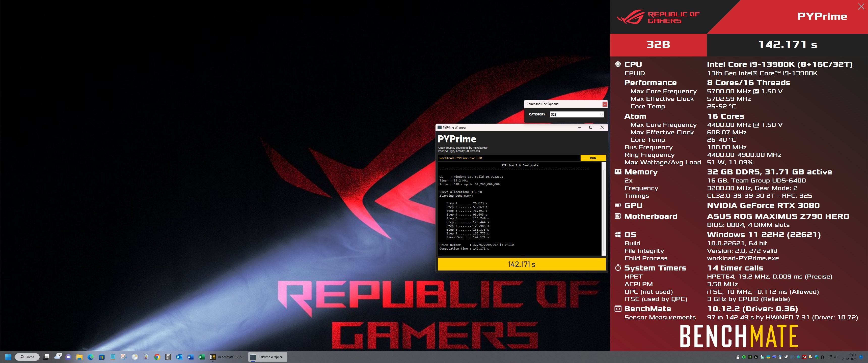Click the Logitech G HUB tray icon
This screenshot has height=363, width=868.
(x=756, y=357)
